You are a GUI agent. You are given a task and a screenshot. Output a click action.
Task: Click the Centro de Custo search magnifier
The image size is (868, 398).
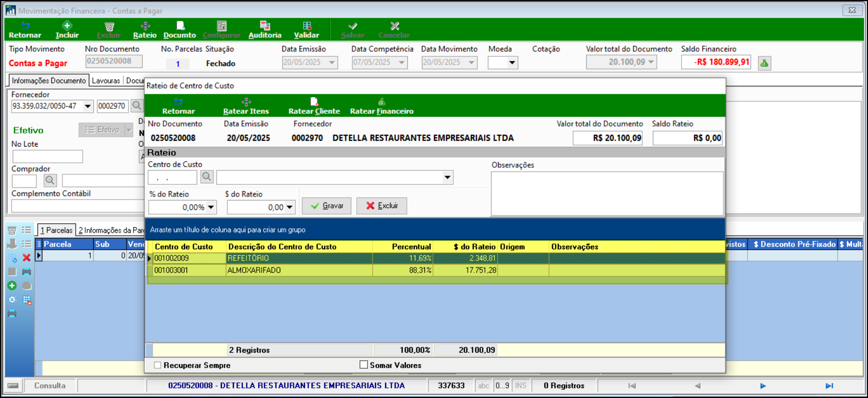(207, 177)
